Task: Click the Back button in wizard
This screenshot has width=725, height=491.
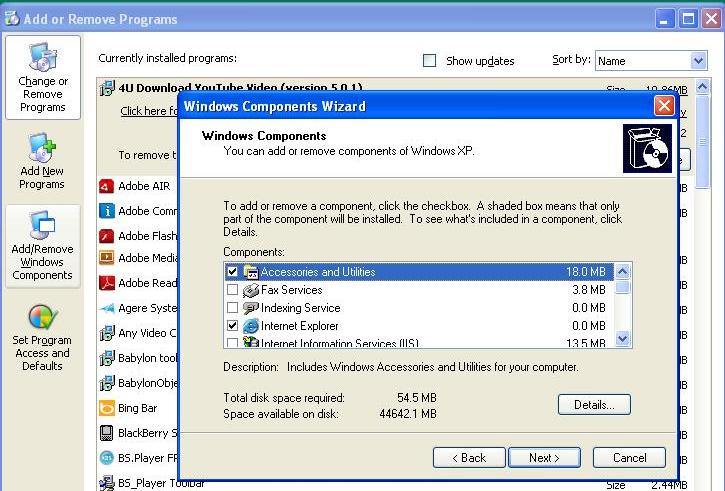Action: tap(469, 458)
